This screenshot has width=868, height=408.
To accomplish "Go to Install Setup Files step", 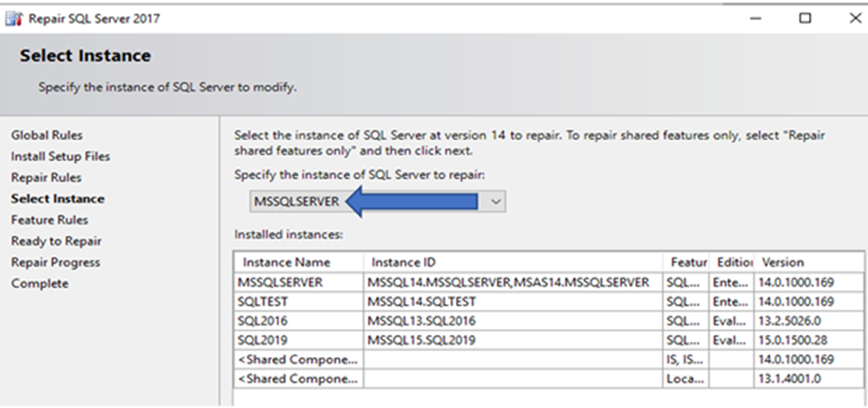I will tap(61, 157).
